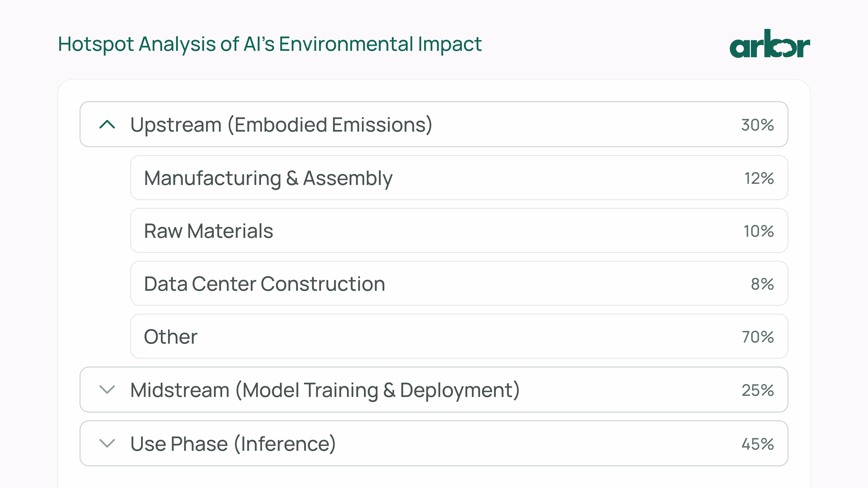
Task: Click the 10% Raw Materials value
Action: 759,231
